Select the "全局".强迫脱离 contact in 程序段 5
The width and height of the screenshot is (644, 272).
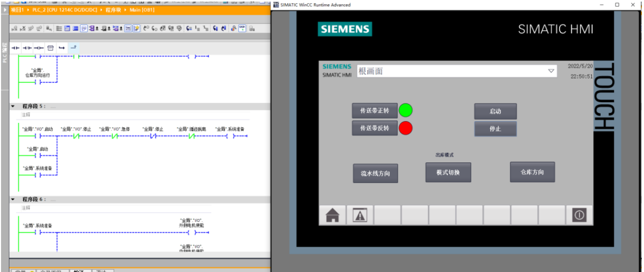(x=191, y=136)
